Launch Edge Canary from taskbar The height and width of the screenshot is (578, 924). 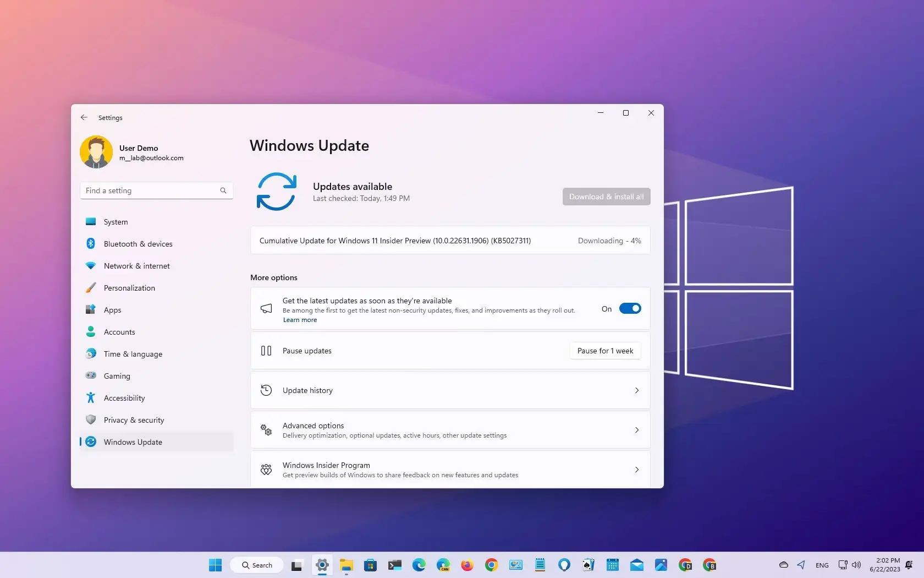[443, 565]
